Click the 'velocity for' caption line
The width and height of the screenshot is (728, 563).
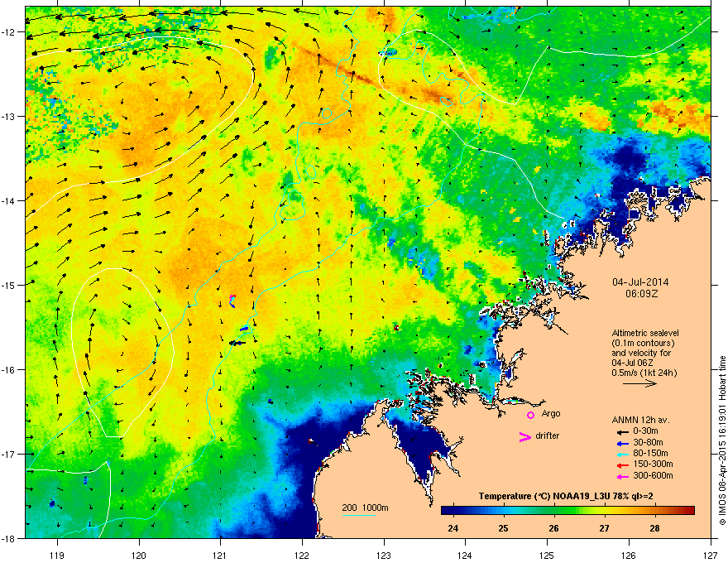[641, 353]
